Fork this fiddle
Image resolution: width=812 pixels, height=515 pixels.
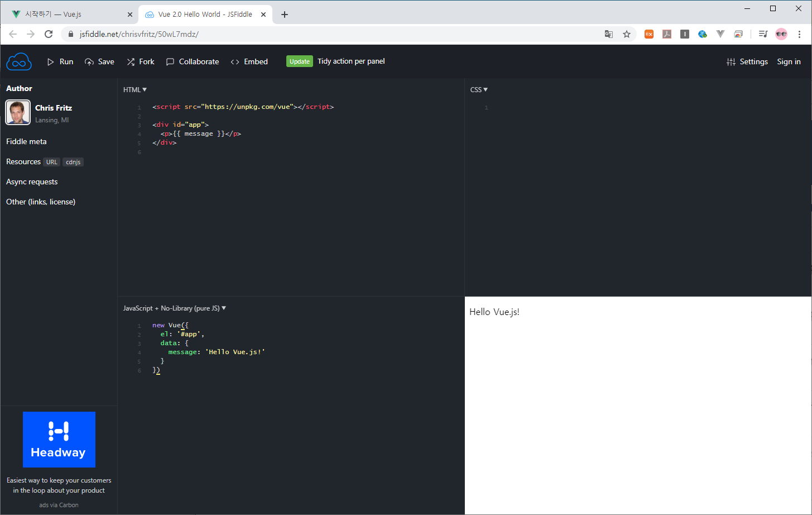pos(141,61)
